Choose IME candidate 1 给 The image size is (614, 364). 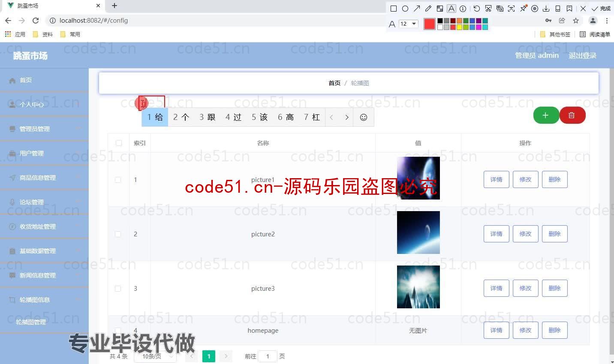click(155, 117)
